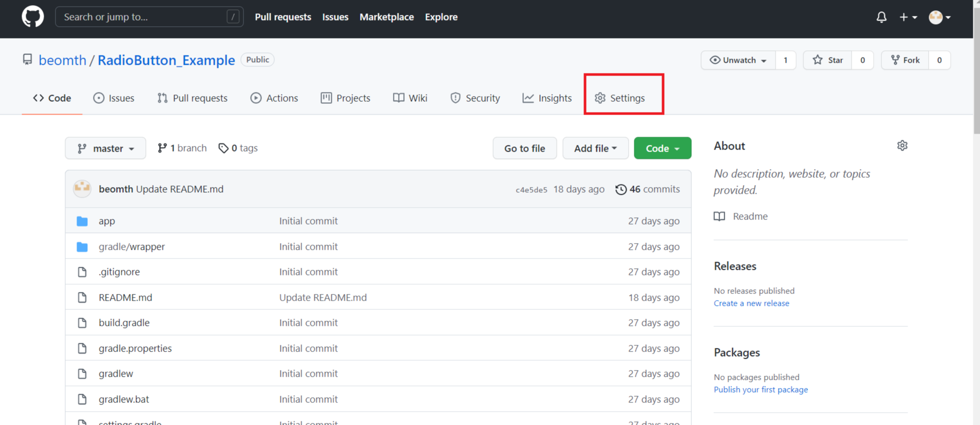
Task: Click the repository icon beside beomth
Action: 27,60
